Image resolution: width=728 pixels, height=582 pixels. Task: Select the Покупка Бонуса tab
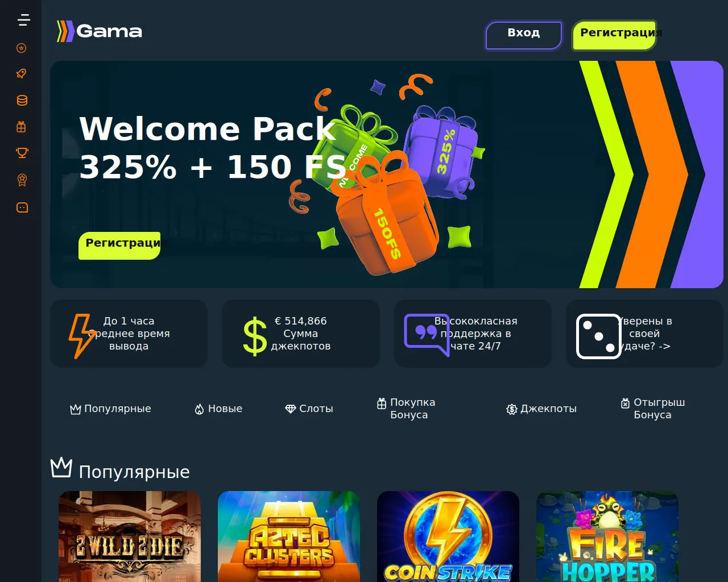tap(407, 409)
